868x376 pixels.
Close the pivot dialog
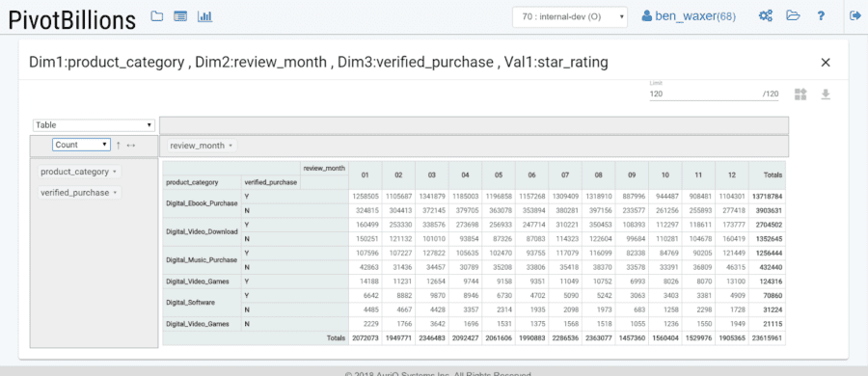coord(826,63)
